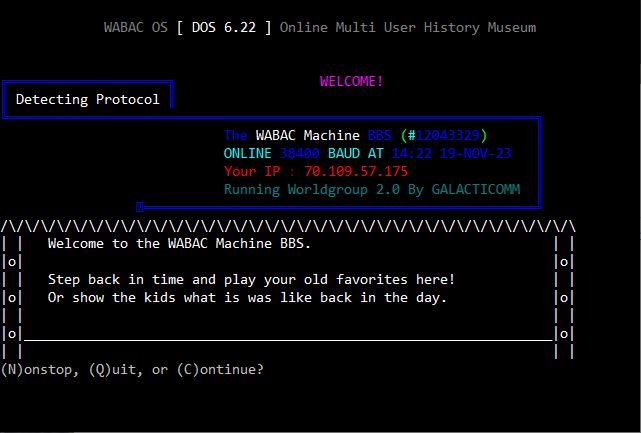Click the "WABAC OS" header text
641x433 pixels.
(x=136, y=27)
